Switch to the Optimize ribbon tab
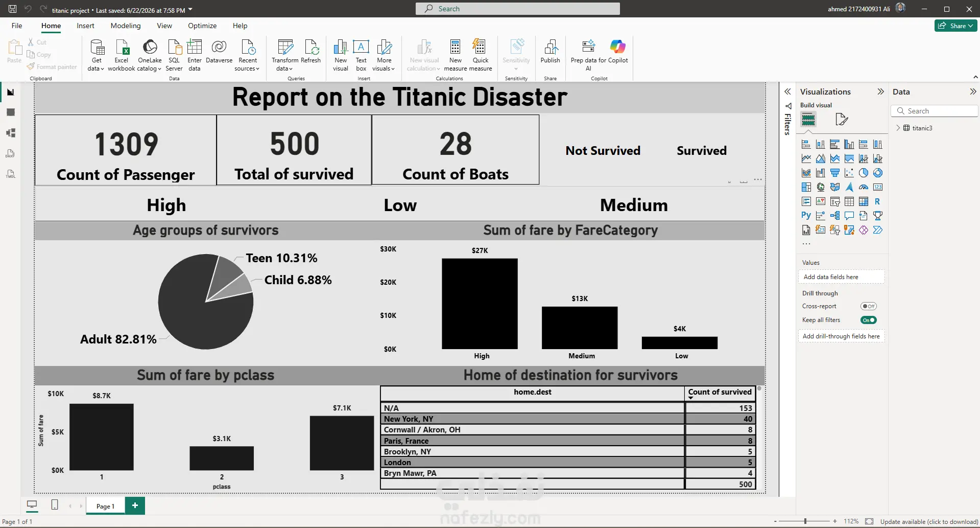980x528 pixels. pos(202,26)
